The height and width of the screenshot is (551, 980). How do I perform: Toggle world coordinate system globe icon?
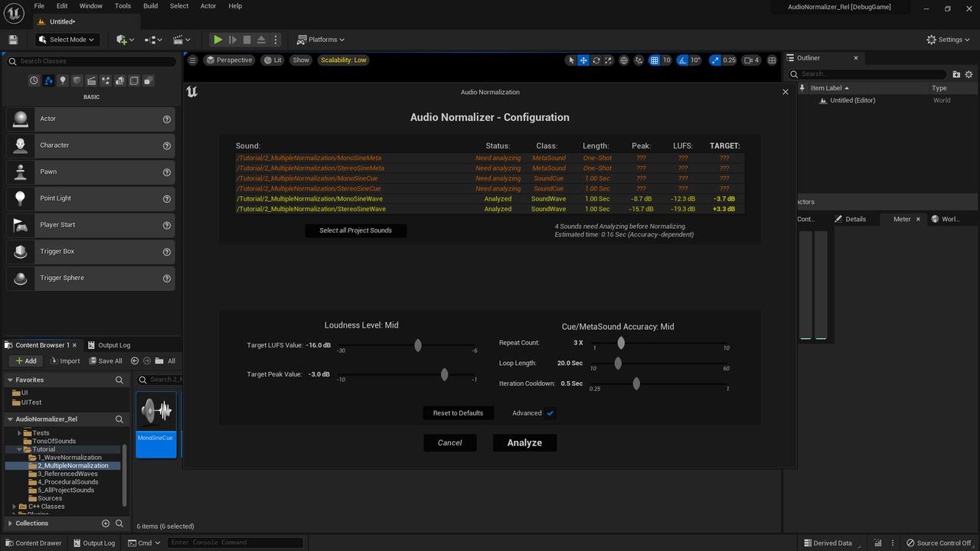[624, 60]
